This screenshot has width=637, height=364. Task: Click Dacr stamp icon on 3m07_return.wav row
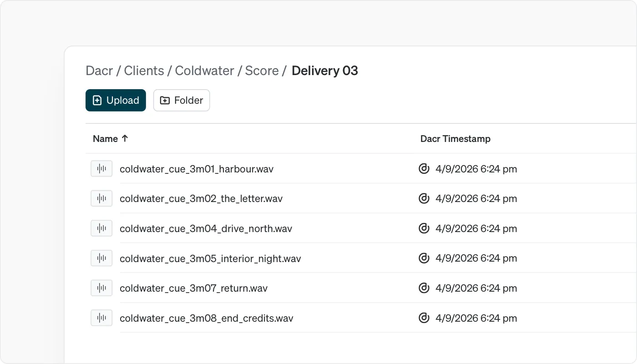coord(424,288)
